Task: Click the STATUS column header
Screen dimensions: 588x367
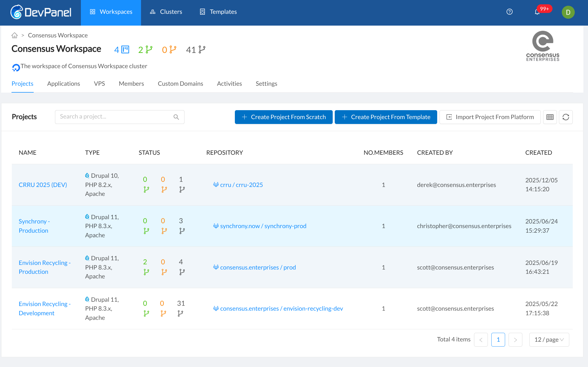Action: click(149, 153)
